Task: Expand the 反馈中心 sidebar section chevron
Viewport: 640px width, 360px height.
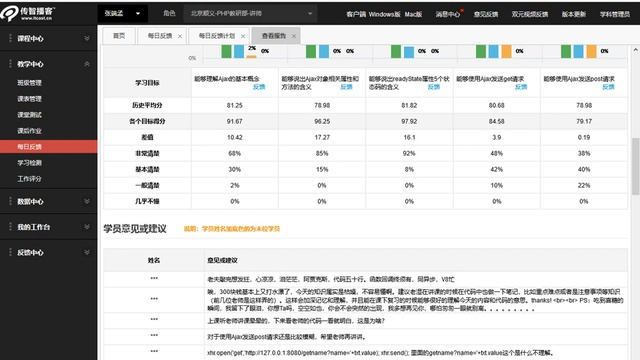Action: pos(87,252)
